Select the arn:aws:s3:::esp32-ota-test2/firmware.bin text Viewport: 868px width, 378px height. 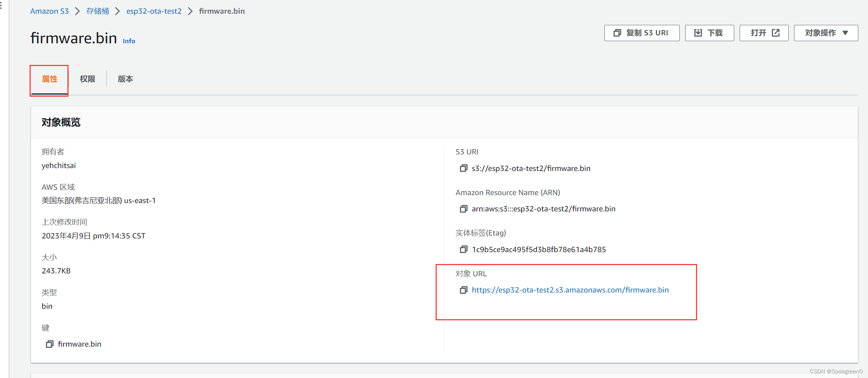coord(543,209)
